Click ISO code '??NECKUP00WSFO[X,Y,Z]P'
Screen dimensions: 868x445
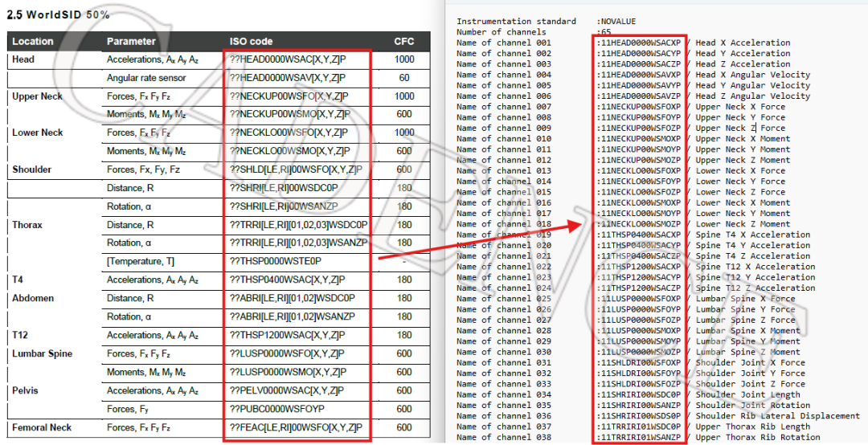pyautogui.click(x=289, y=96)
